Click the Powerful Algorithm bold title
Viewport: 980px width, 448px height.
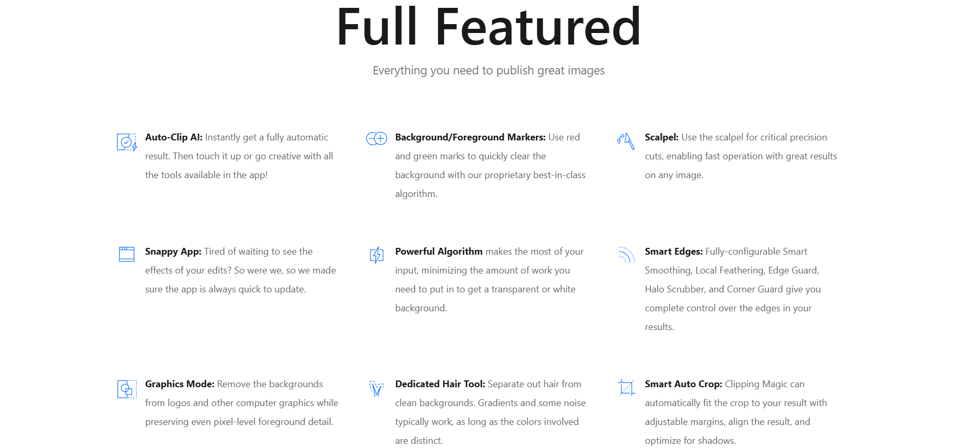(439, 252)
